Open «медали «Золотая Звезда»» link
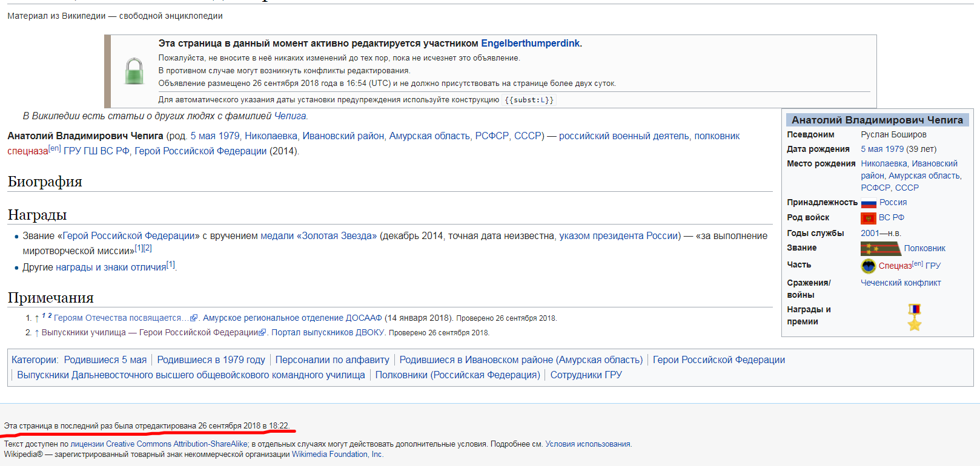980x466 pixels. 319,236
